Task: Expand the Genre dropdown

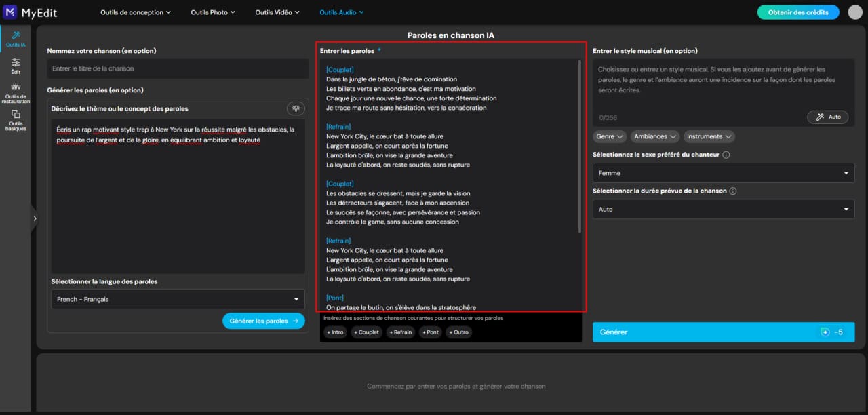Action: pos(610,136)
